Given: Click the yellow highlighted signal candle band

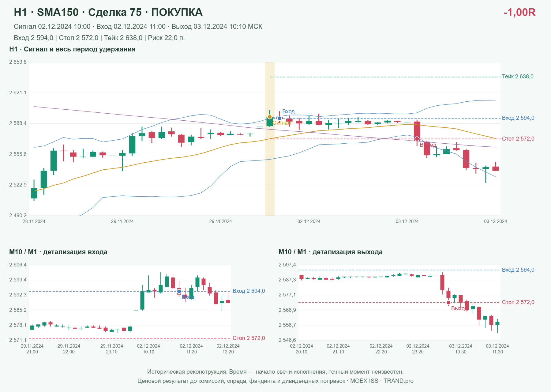Looking at the screenshot, I should click(270, 139).
